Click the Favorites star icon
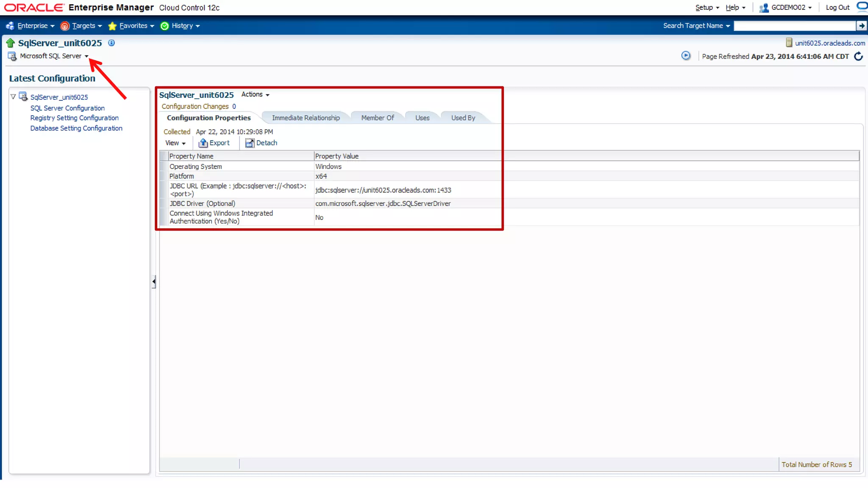 112,26
